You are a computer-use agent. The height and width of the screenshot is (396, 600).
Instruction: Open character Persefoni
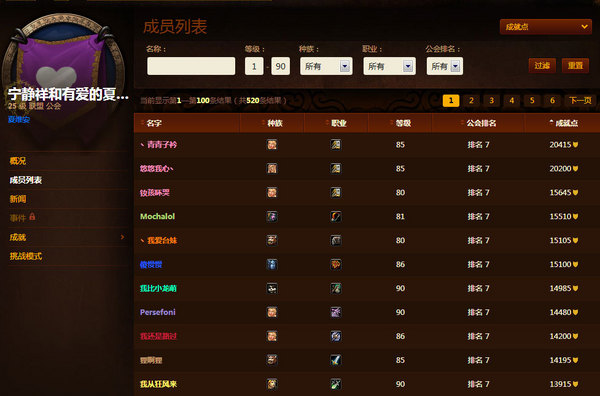point(157,312)
